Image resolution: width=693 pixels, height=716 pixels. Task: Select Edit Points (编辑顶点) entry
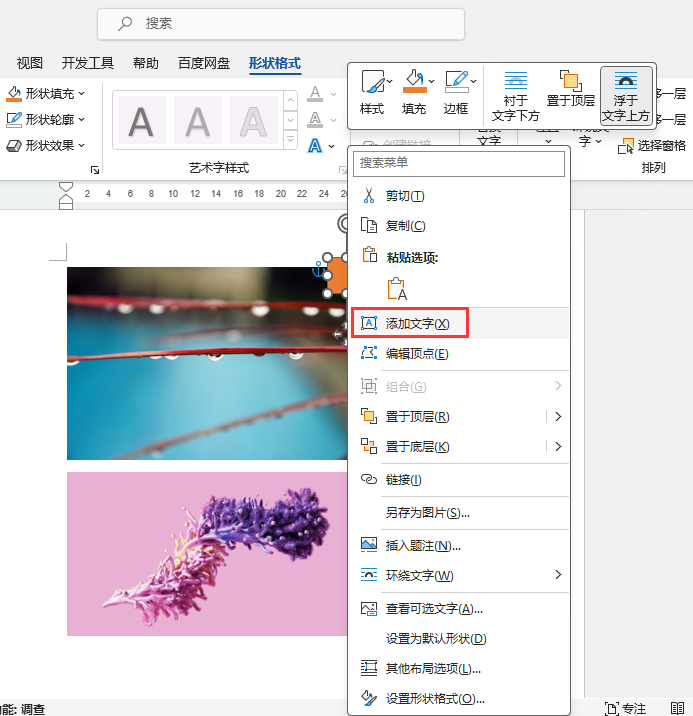459,353
